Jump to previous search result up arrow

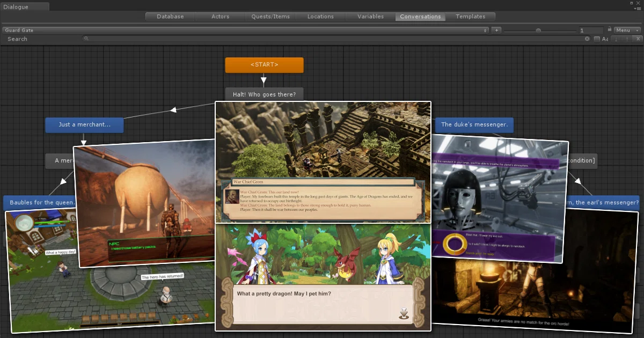pyautogui.click(x=627, y=39)
